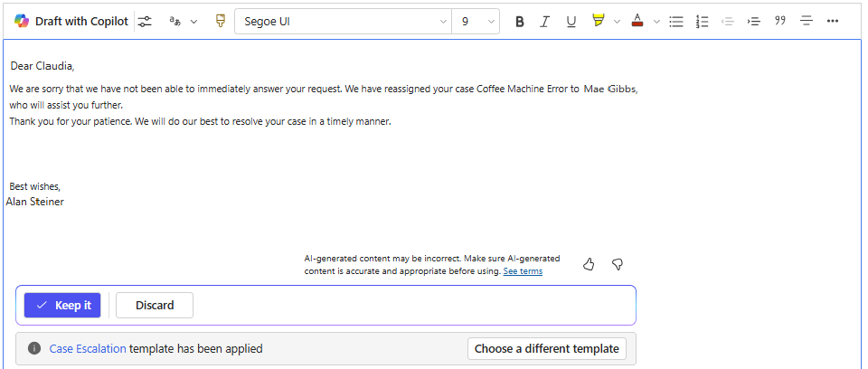
Task: Click the thumbs up feedback icon
Action: (x=589, y=264)
